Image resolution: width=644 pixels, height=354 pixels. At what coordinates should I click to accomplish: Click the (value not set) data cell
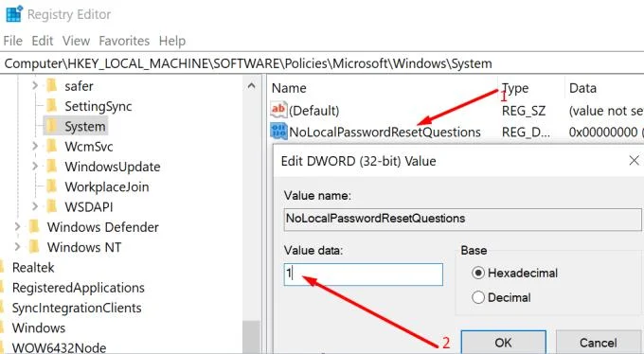(606, 111)
